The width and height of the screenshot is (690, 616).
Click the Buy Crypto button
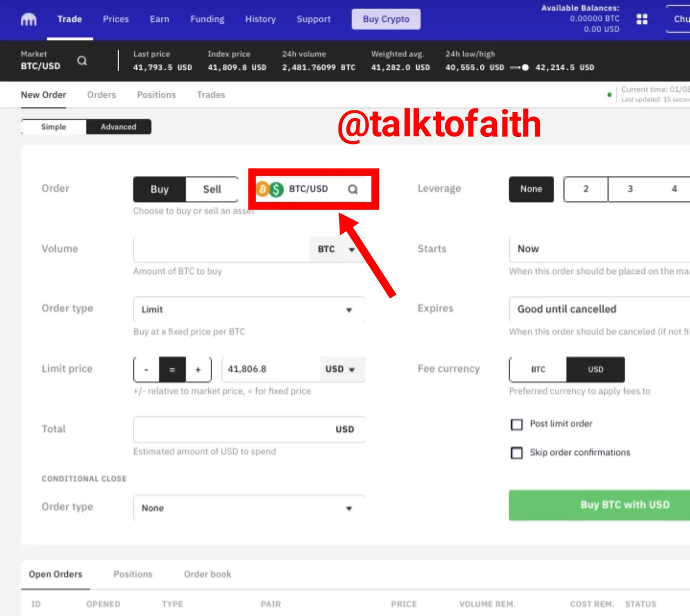tap(386, 19)
